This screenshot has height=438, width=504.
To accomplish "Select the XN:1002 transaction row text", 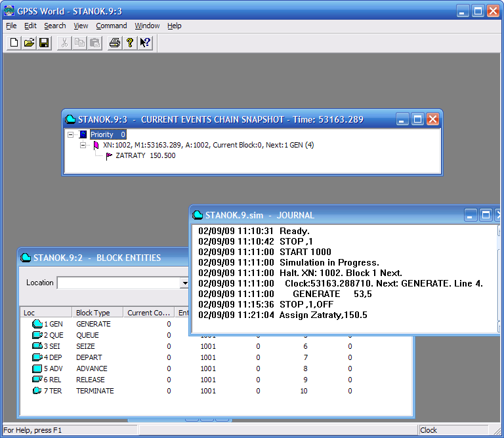I will click(x=208, y=145).
